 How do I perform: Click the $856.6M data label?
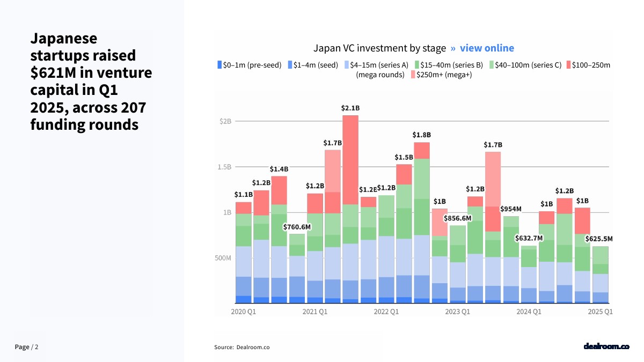pos(457,218)
